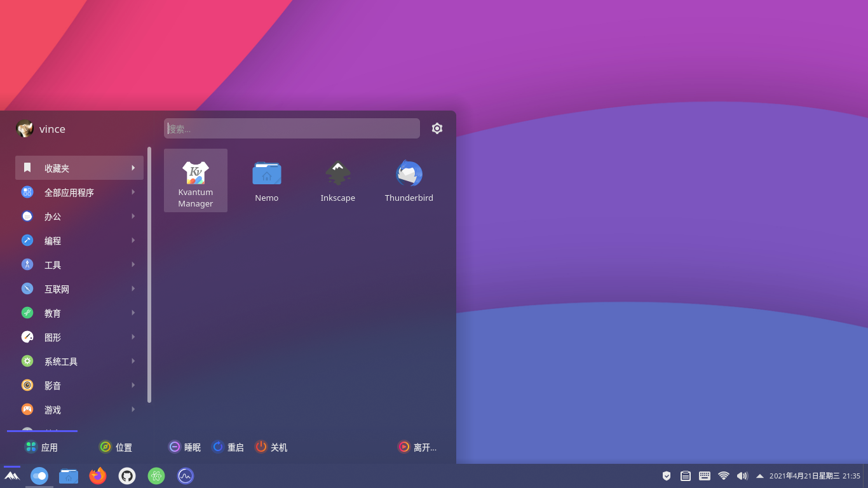Click 重启 restart button
Image resolution: width=868 pixels, height=488 pixels.
(227, 447)
